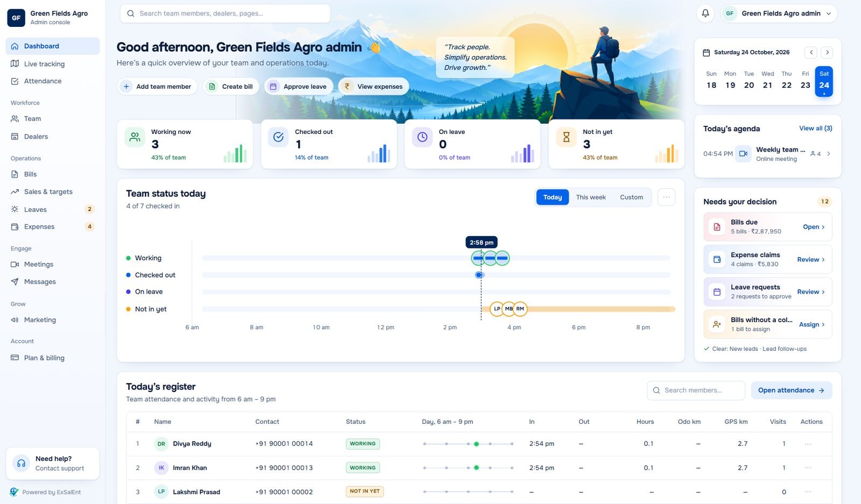861x504 pixels.
Task: Switch Team status to This week
Action: (x=591, y=197)
